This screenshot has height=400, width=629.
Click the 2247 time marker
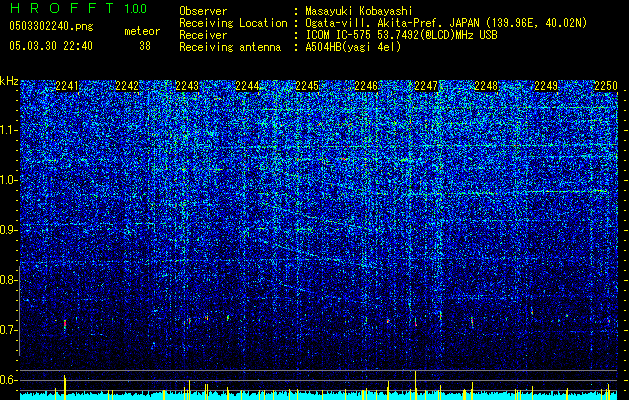click(x=426, y=86)
